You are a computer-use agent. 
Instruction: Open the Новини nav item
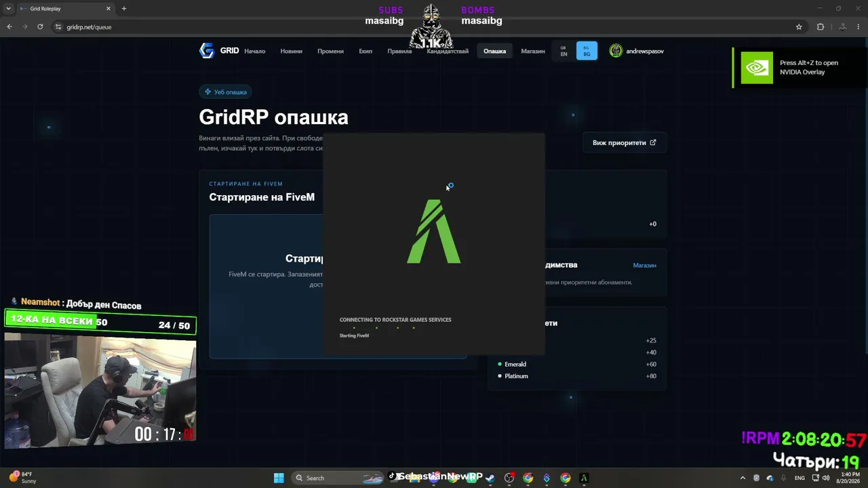coord(291,52)
